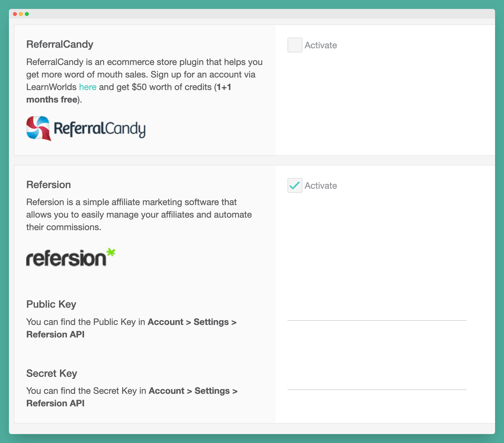
Task: Click the ReferralCandy logo image
Action: point(86,128)
